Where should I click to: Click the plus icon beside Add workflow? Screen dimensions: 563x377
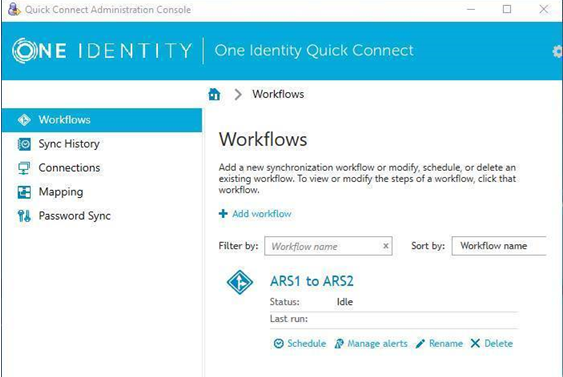[223, 214]
